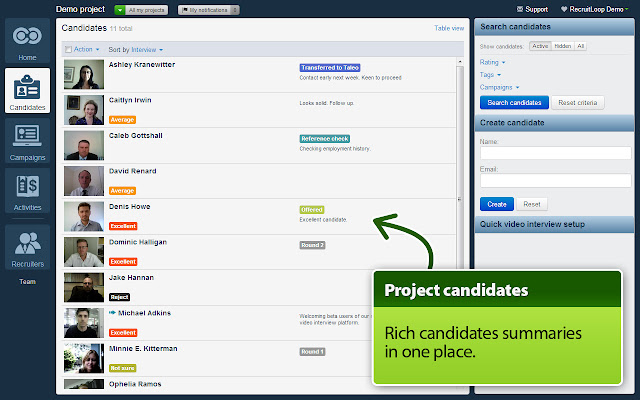Click Reset button in Create candidate
This screenshot has width=640, height=400.
[x=532, y=204]
